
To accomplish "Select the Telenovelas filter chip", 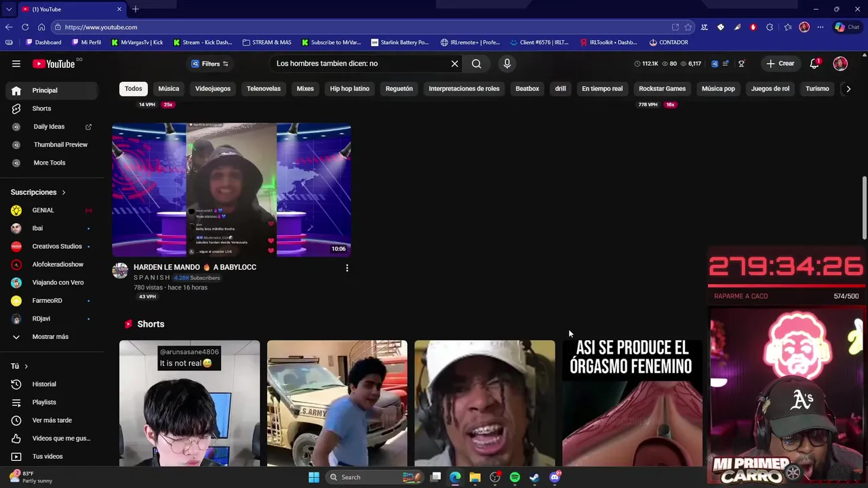I will pyautogui.click(x=264, y=89).
